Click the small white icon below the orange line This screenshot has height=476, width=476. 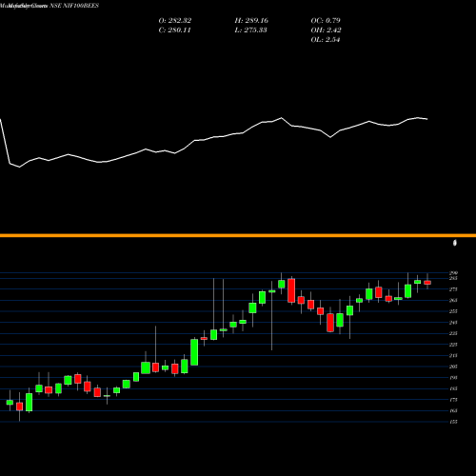click(x=455, y=243)
